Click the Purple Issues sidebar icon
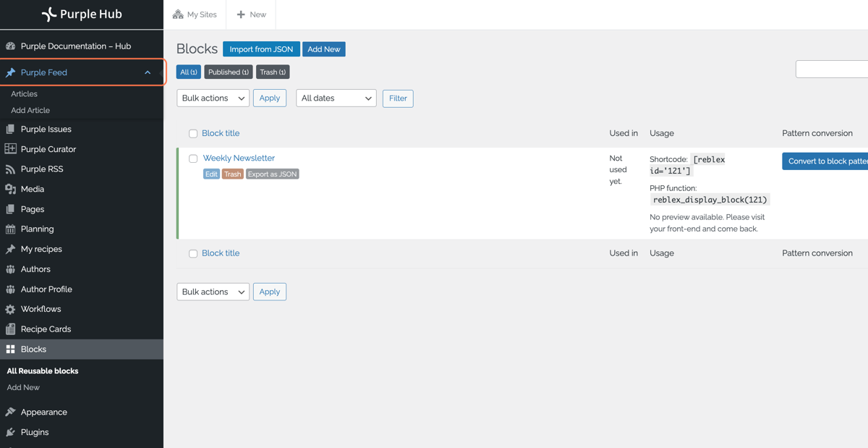 coord(10,129)
